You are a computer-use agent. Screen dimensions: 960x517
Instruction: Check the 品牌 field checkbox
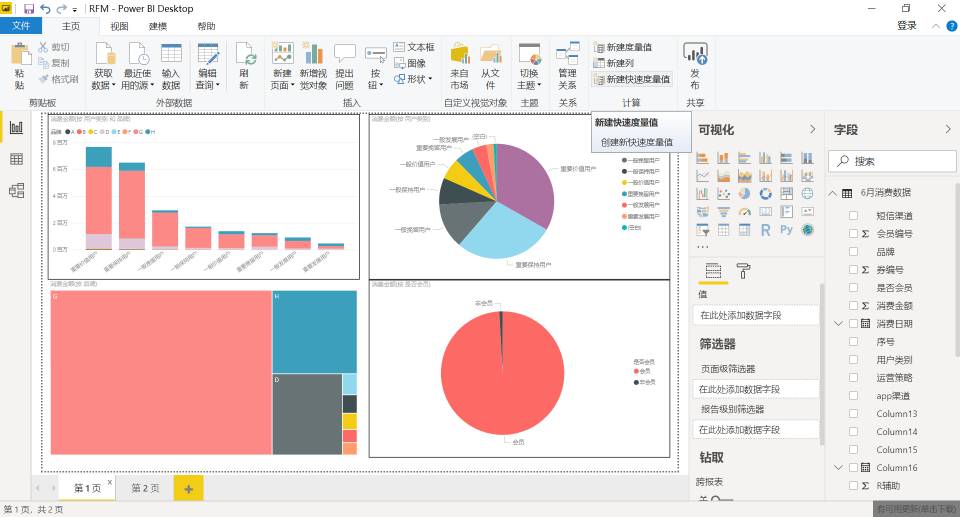tap(853, 252)
